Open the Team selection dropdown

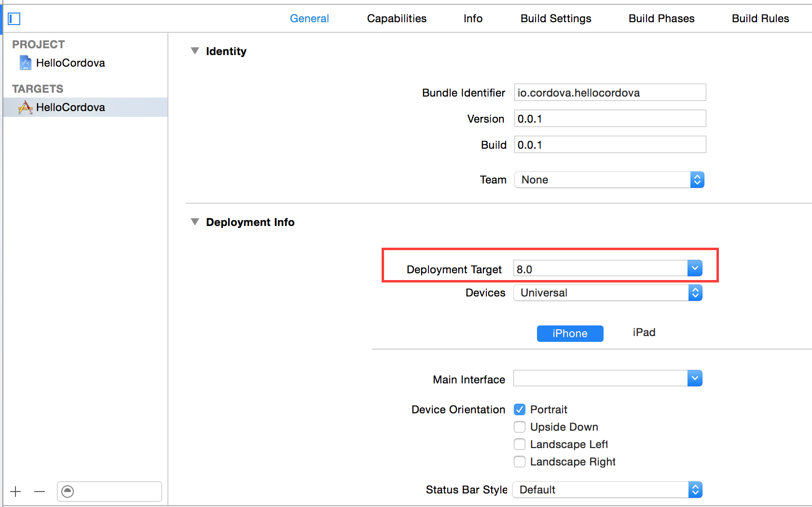click(x=609, y=180)
